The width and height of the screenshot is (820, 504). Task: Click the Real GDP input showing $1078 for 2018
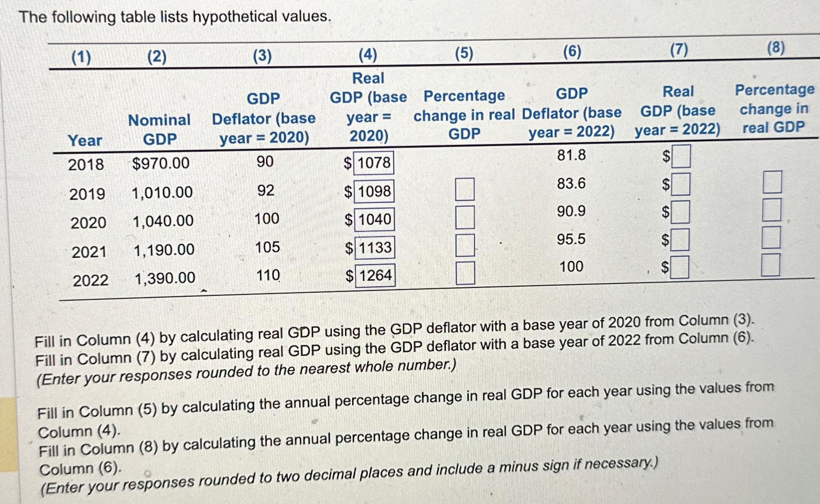(373, 162)
